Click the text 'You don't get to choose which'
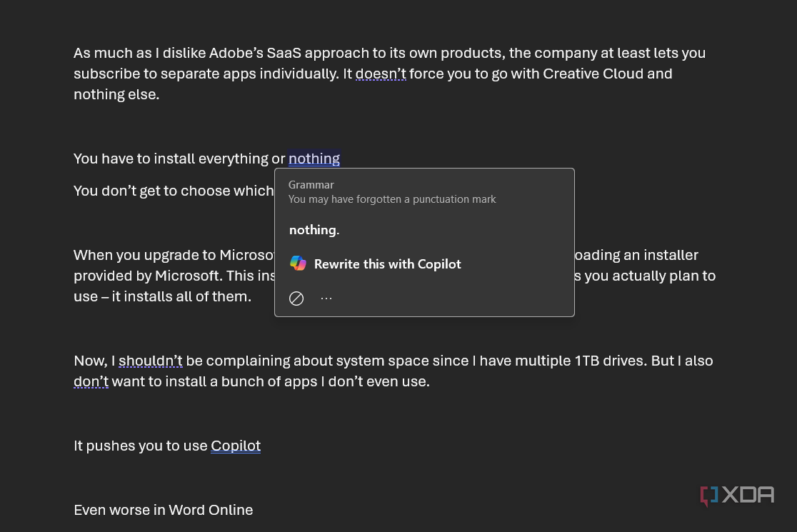The image size is (797, 532). pos(174,191)
